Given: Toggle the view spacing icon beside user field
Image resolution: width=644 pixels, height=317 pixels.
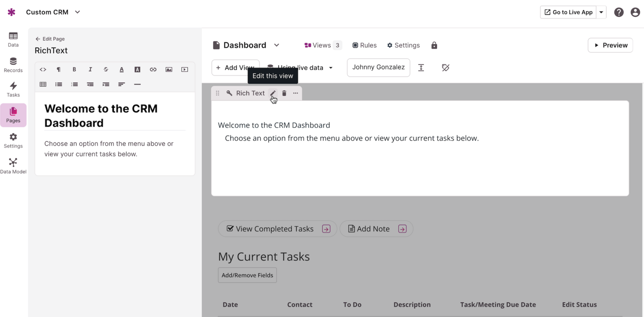Looking at the screenshot, I should coord(421,68).
